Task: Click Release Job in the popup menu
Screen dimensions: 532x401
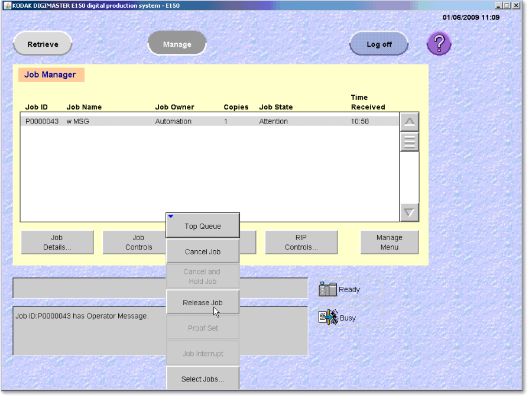Action: click(x=202, y=302)
